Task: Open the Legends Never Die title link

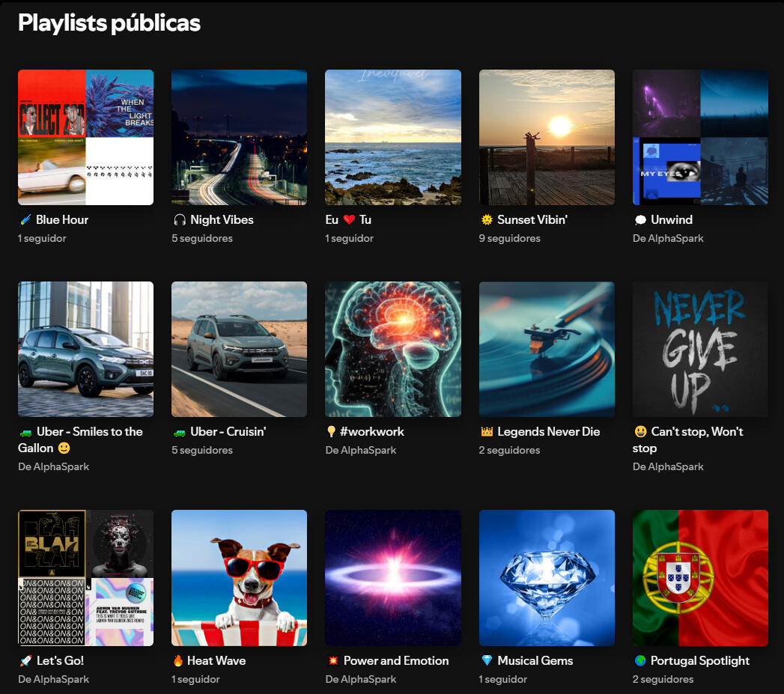Action: [x=548, y=432]
